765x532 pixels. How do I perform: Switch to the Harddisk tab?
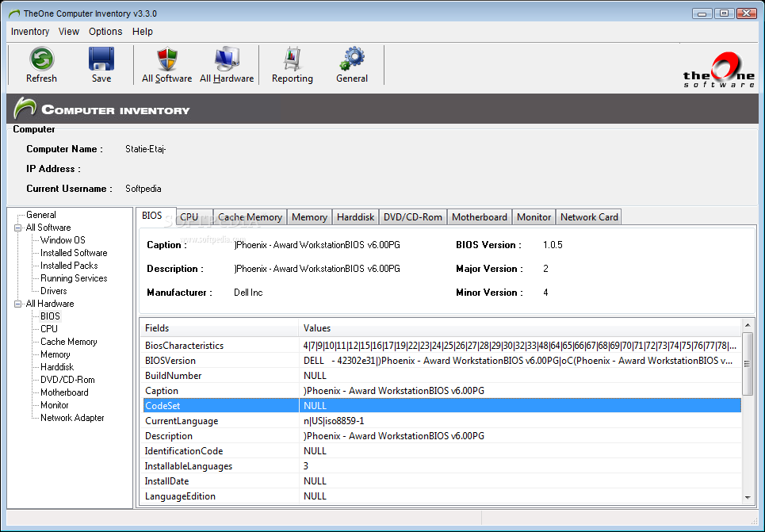356,216
